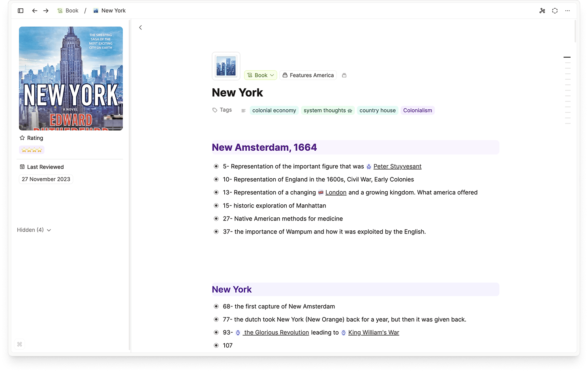Go back with the left arrow
Screen dimensions: 588x372
coord(35,11)
